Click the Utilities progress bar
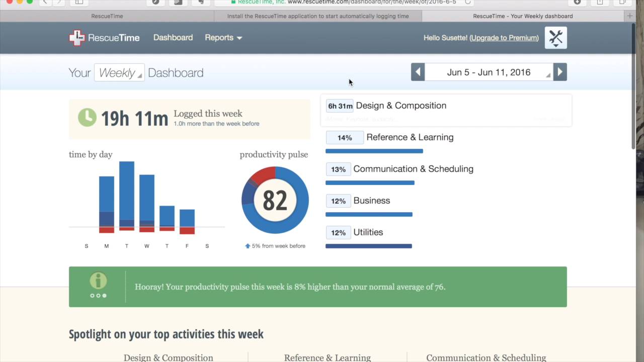The height and width of the screenshot is (362, 644). (369, 246)
